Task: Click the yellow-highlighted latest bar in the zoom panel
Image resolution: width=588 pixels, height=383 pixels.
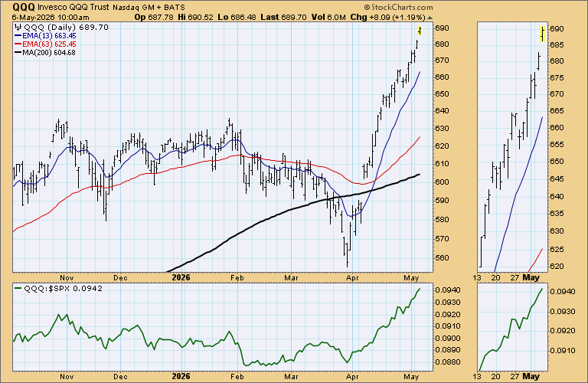Action: pyautogui.click(x=543, y=34)
